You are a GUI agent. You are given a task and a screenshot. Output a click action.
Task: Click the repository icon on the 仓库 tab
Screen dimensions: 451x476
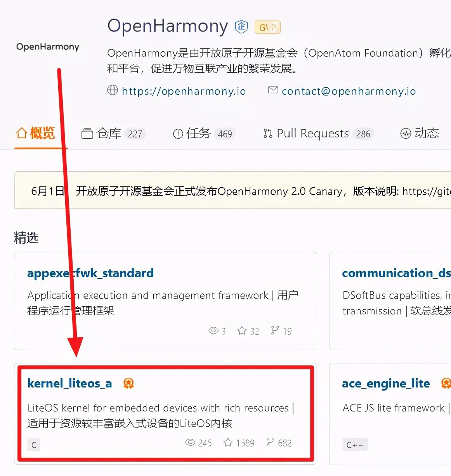point(87,134)
